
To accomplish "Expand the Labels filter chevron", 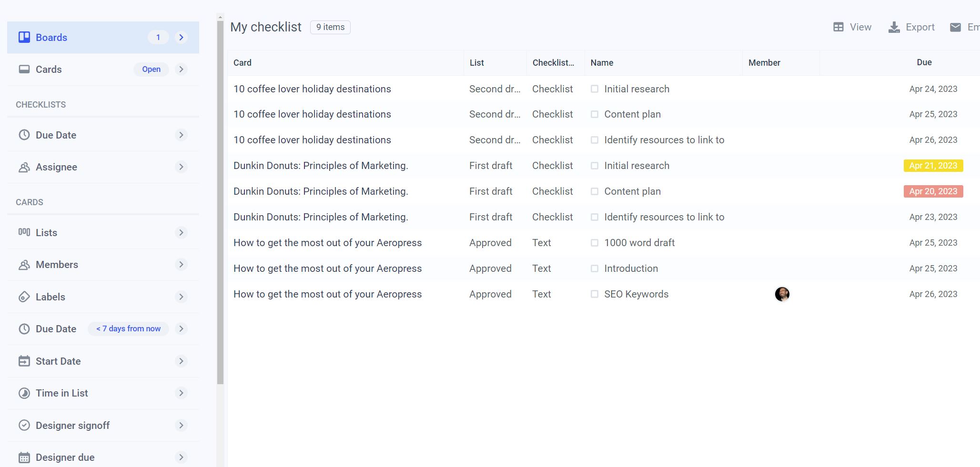I will [181, 297].
